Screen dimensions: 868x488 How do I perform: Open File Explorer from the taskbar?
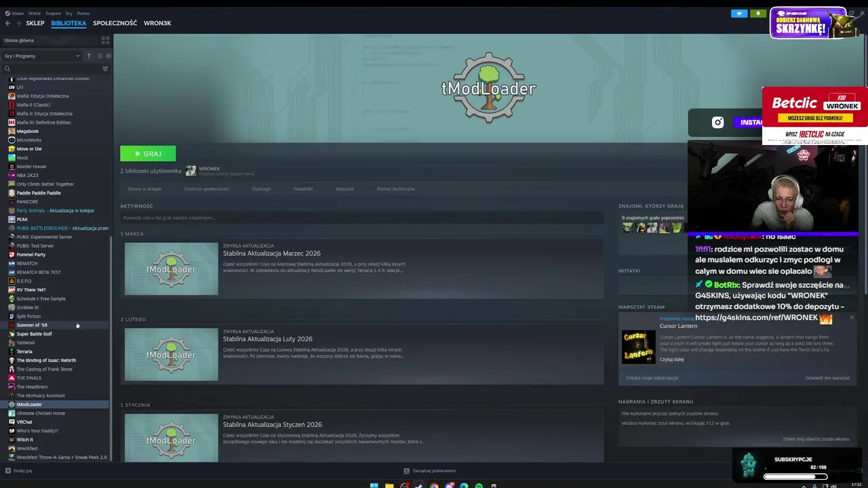pyautogui.click(x=389, y=485)
